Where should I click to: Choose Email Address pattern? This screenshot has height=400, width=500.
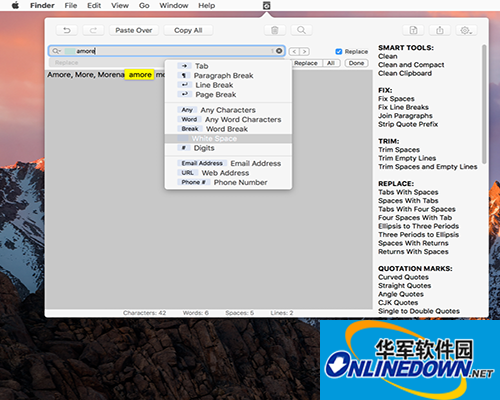228,163
